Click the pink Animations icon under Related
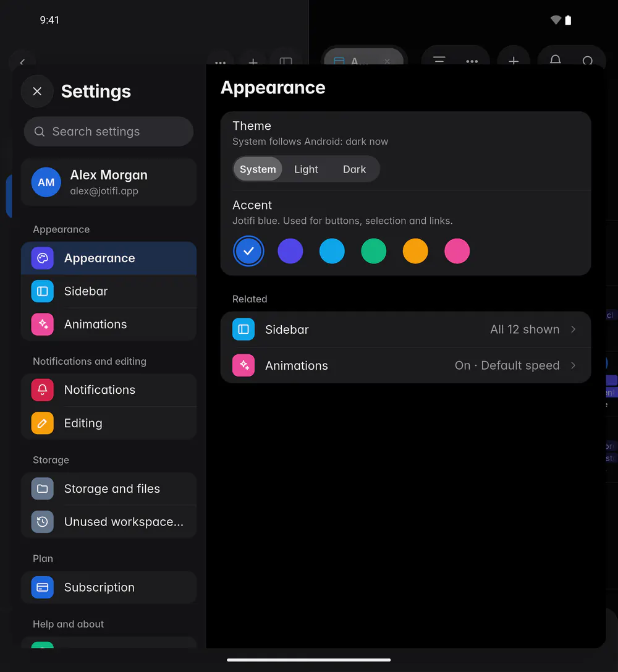This screenshot has width=618, height=672. tap(243, 365)
